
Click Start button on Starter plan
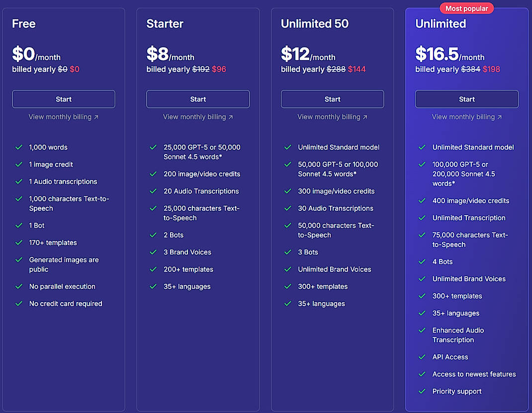click(198, 99)
